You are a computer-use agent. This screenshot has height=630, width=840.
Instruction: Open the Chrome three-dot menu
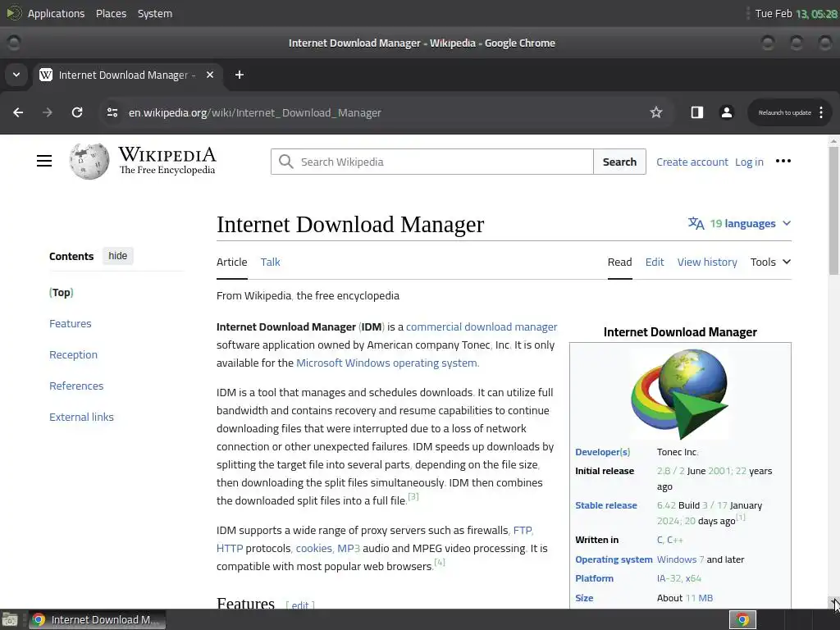pyautogui.click(x=820, y=112)
